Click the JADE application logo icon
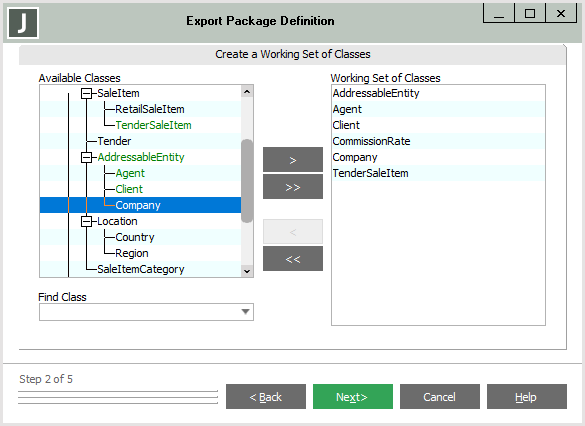 pos(23,23)
